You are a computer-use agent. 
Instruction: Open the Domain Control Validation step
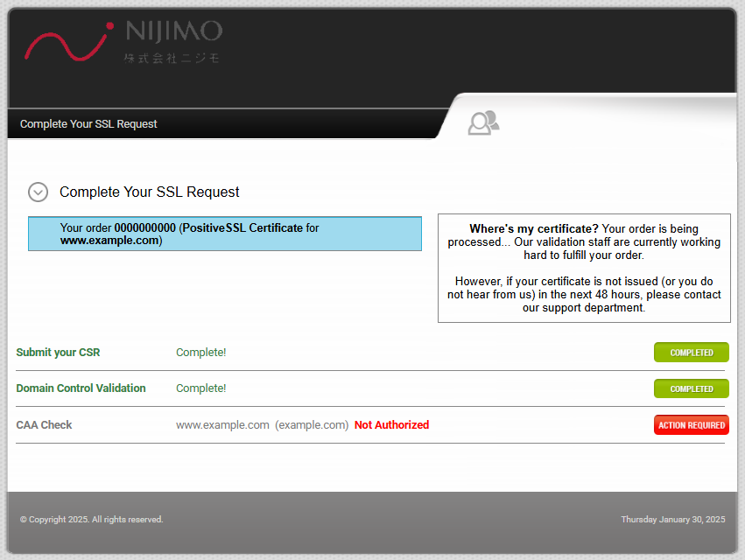click(x=81, y=388)
